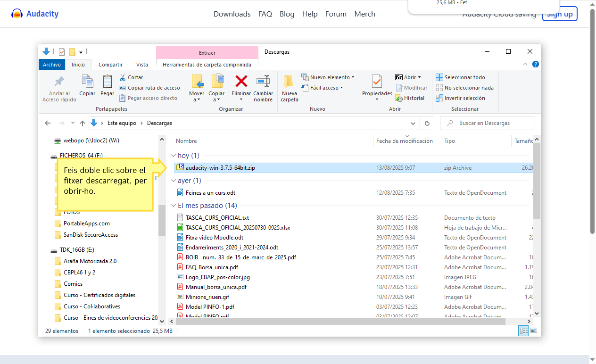Select the Inicio ribbon tab

(78, 65)
